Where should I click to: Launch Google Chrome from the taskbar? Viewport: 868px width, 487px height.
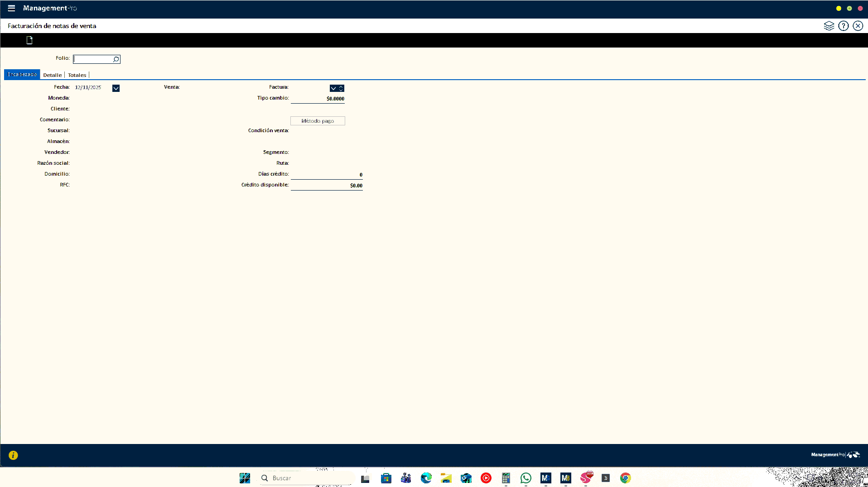tap(625, 478)
